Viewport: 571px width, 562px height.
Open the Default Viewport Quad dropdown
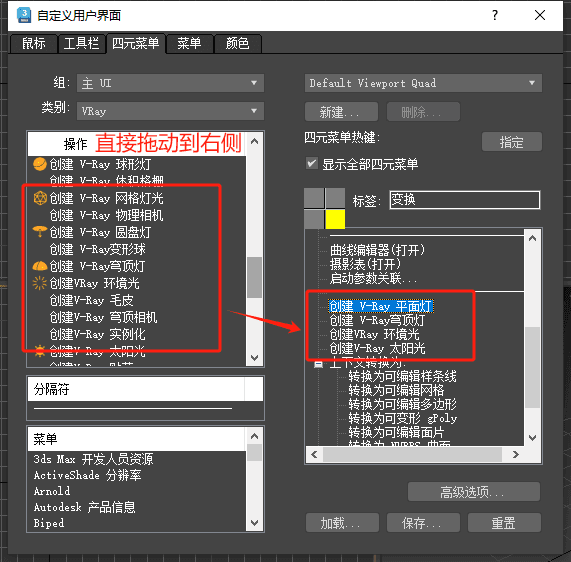click(x=423, y=83)
